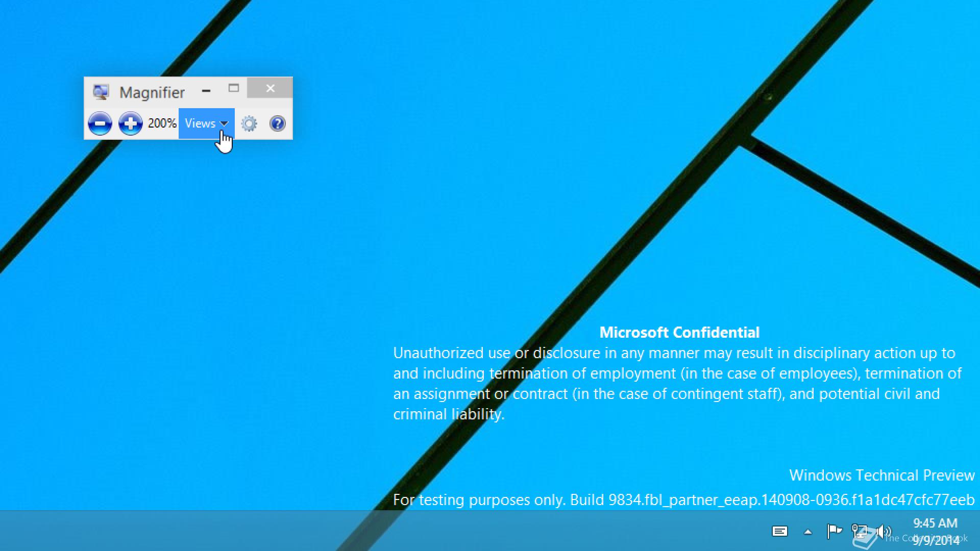
Task: Click the Magnifier app icon in title bar
Action: (x=101, y=92)
